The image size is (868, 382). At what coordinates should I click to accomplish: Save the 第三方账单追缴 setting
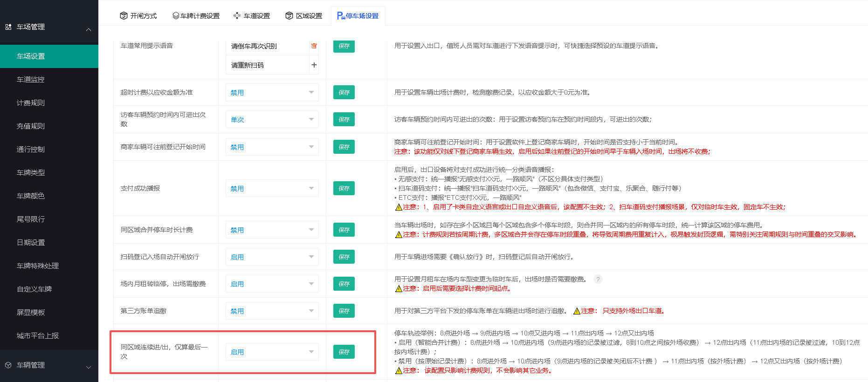(x=344, y=311)
